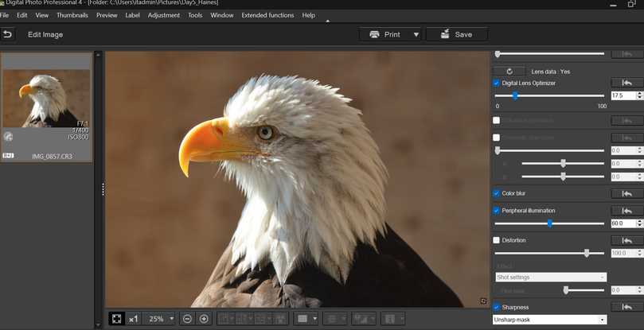Enable the Distortion correction checkbox
Screen dimensions: 644x330
pos(497,240)
